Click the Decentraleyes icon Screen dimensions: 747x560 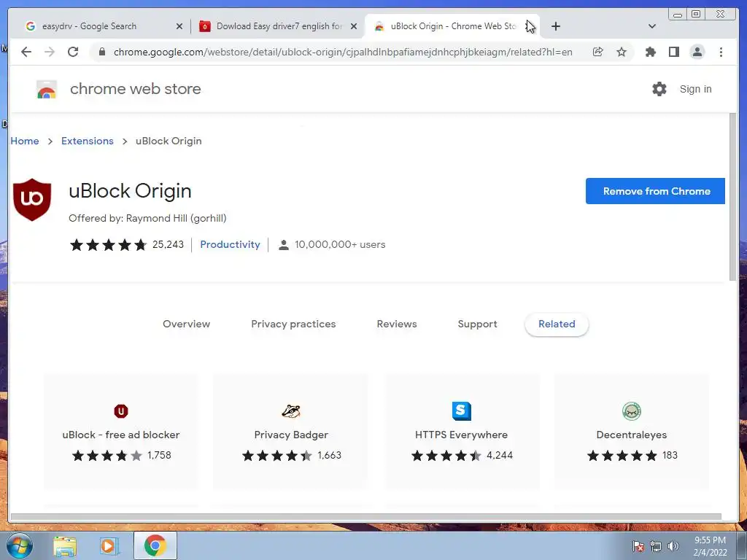point(632,411)
